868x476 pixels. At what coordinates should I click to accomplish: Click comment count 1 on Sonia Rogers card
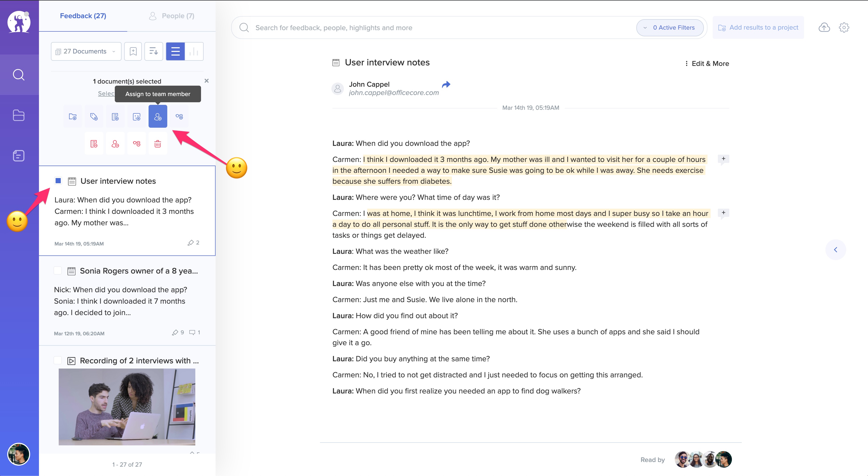195,332
